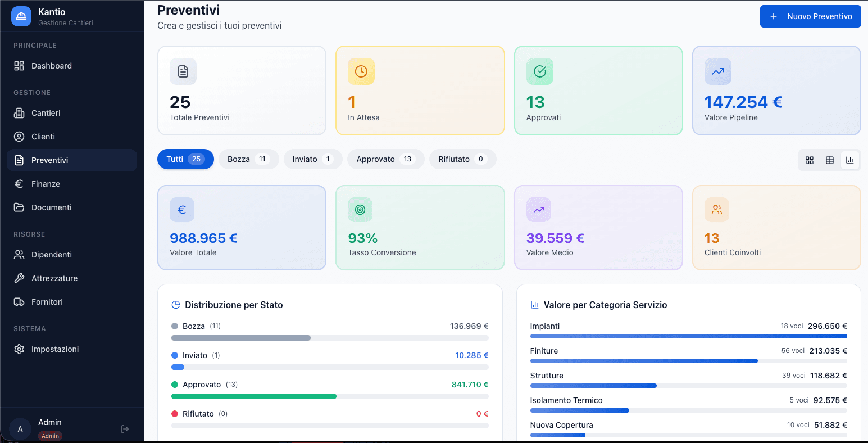Click the plus icon in Nuovo Preventivo button
868x443 pixels.
774,16
